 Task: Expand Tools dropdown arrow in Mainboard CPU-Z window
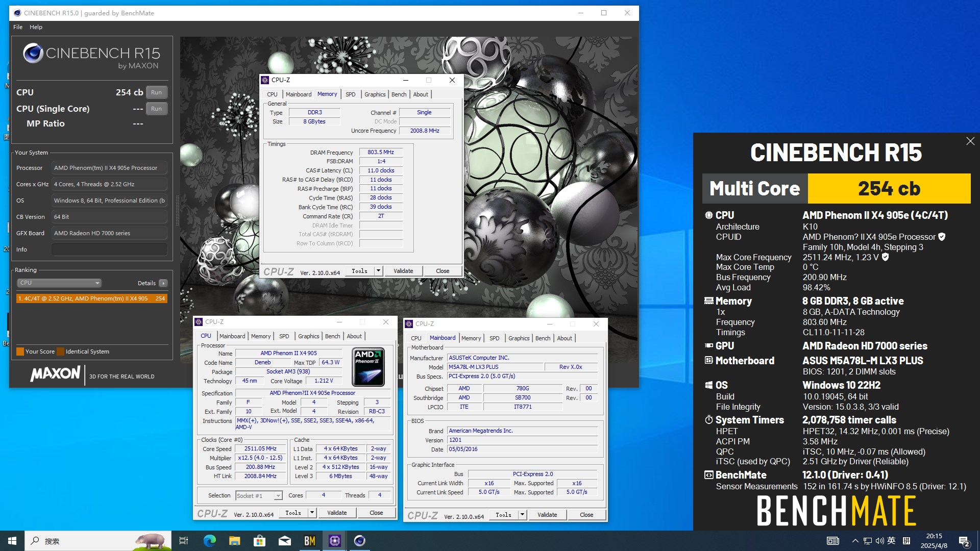click(522, 515)
